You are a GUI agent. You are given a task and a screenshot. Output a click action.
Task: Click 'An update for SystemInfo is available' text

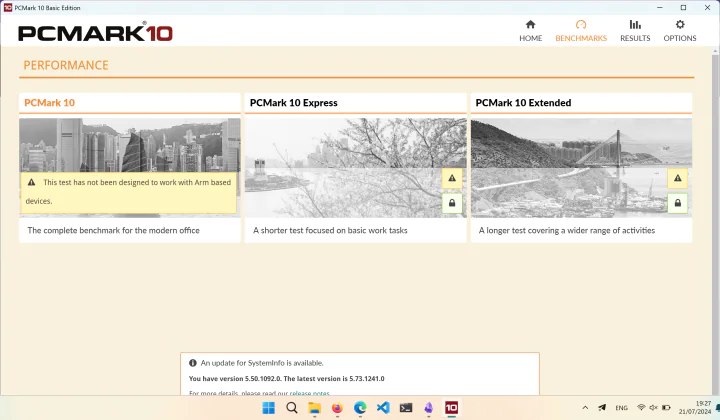pyautogui.click(x=262, y=363)
